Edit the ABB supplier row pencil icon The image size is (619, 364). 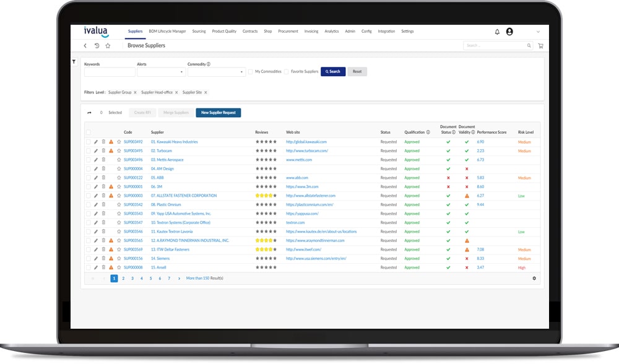point(95,178)
